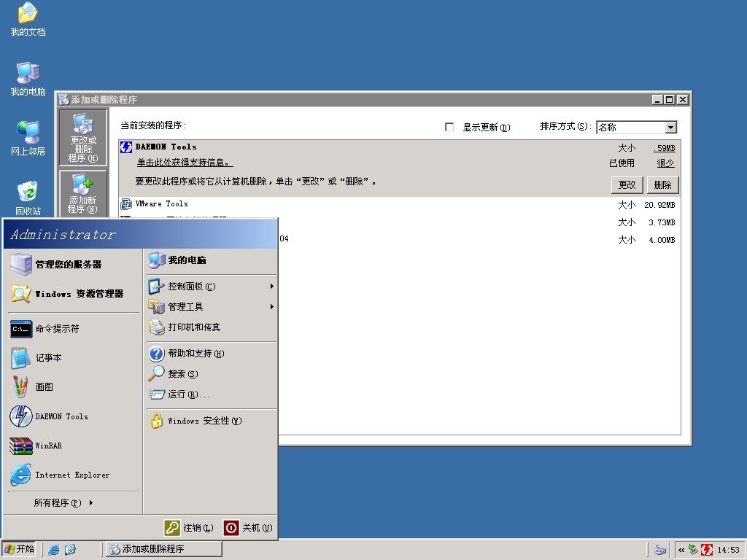Click the 开始 Start button
The width and height of the screenshot is (747, 560).
(20, 549)
